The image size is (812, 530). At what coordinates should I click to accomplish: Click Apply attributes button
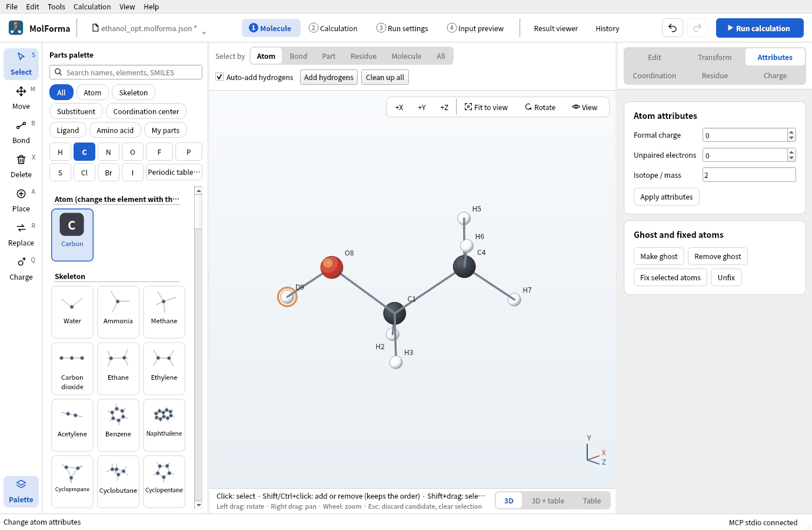pos(667,197)
